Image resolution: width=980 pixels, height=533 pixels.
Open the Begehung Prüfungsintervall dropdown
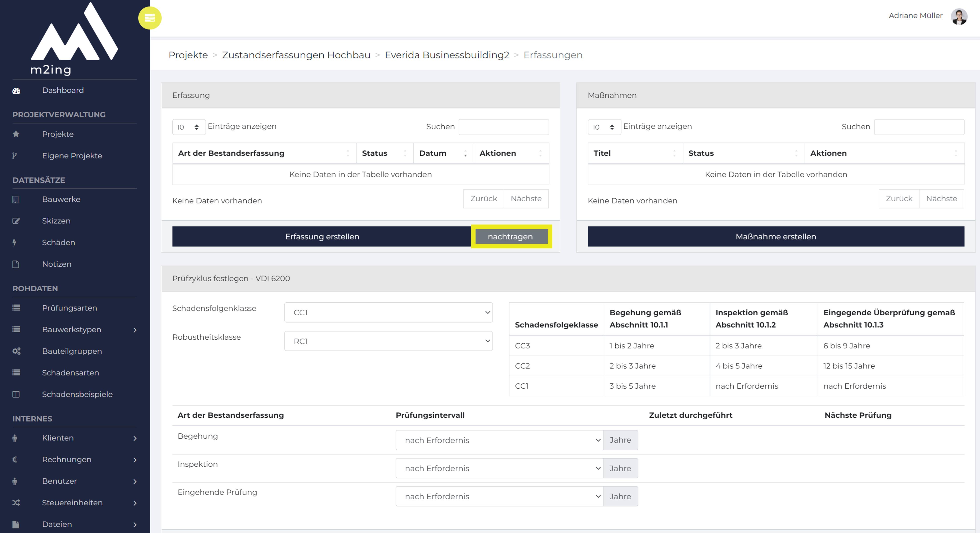pyautogui.click(x=499, y=440)
